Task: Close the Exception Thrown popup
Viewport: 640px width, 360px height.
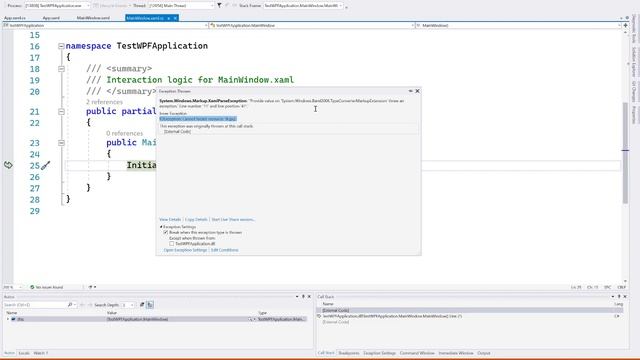Action: click(x=417, y=91)
